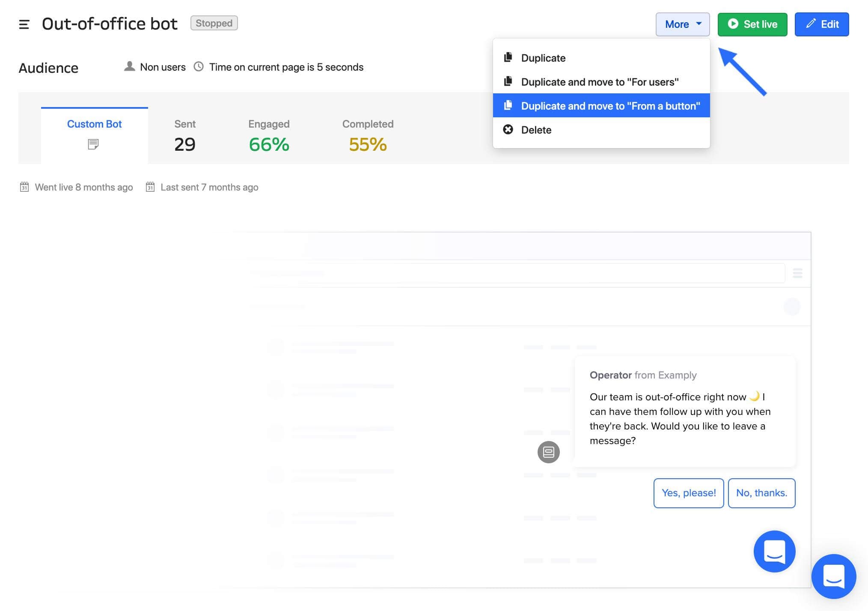The image size is (868, 611).
Task: Click "Time on current page is 5 seconds"
Action: click(286, 67)
